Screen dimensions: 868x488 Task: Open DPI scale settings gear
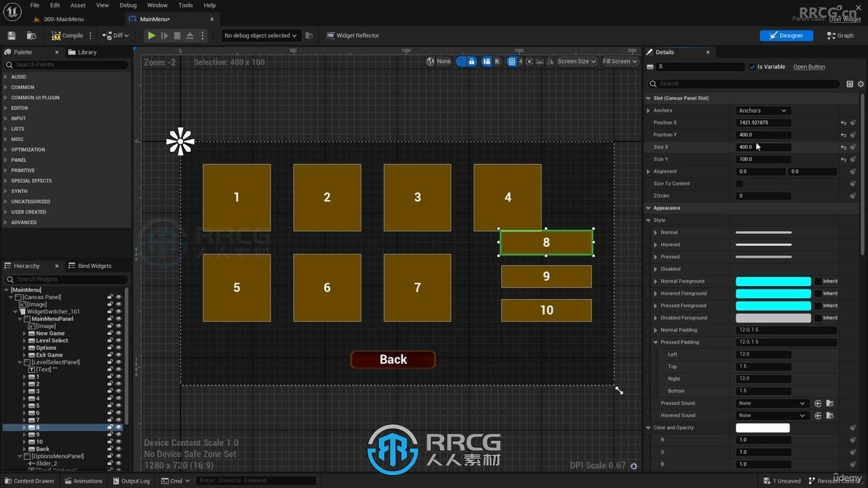(634, 466)
